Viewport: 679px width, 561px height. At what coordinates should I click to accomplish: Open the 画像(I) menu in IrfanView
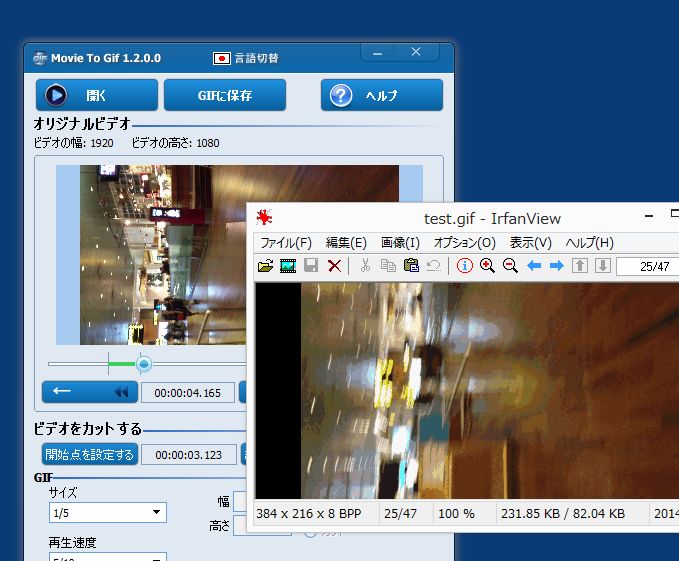click(400, 243)
